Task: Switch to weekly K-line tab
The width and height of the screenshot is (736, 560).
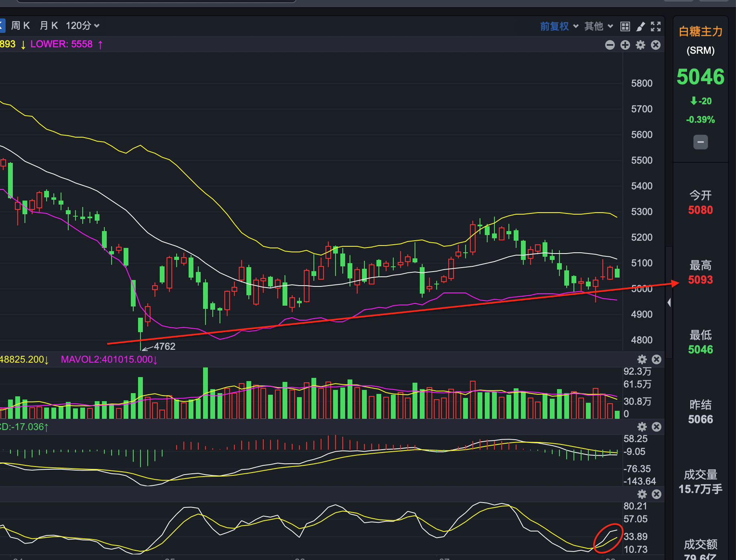Action: [20, 26]
